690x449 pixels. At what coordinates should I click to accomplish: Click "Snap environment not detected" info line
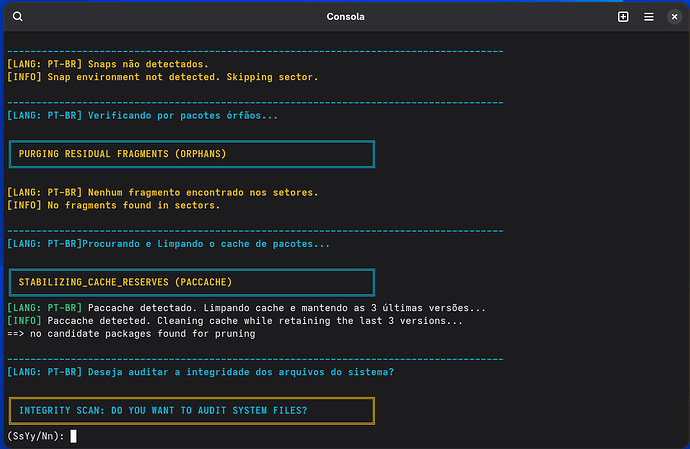click(x=163, y=77)
